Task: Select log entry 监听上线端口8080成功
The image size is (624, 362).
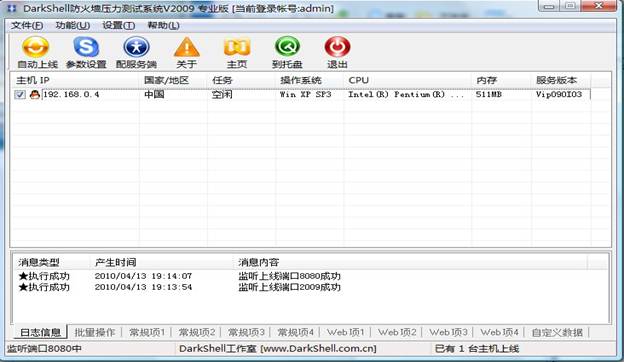Action: [x=289, y=276]
